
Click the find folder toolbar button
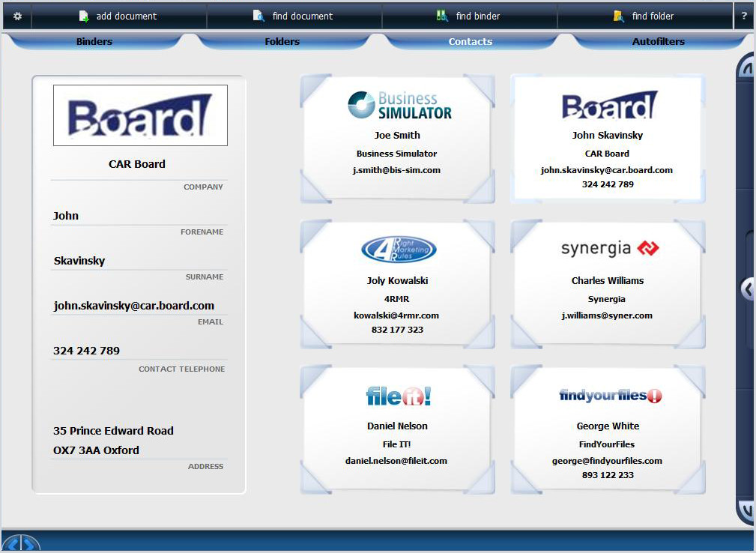click(x=644, y=16)
